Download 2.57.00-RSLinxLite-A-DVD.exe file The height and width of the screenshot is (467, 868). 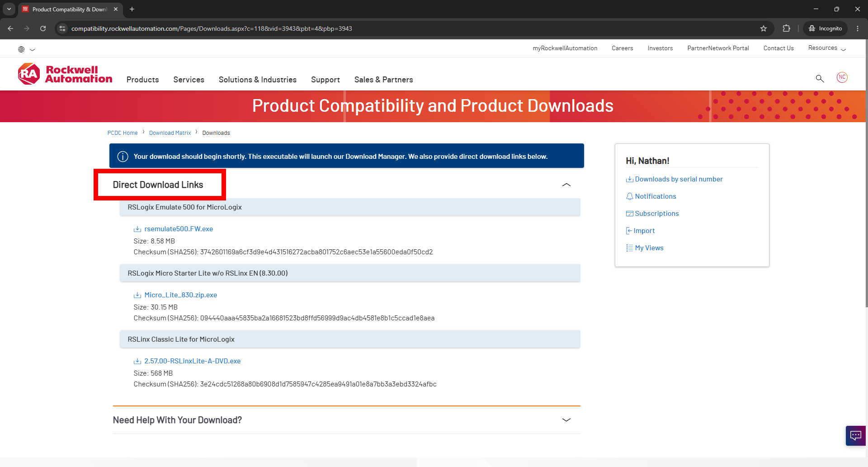click(x=193, y=361)
